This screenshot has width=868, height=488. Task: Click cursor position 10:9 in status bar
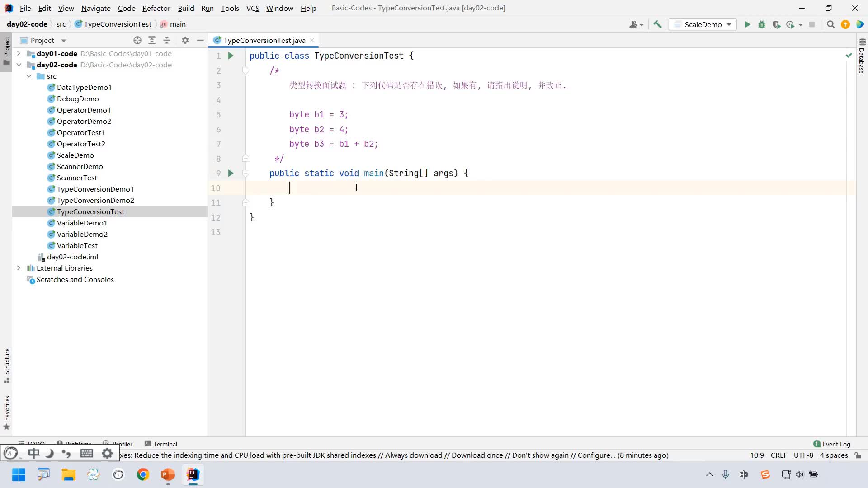[757, 455]
